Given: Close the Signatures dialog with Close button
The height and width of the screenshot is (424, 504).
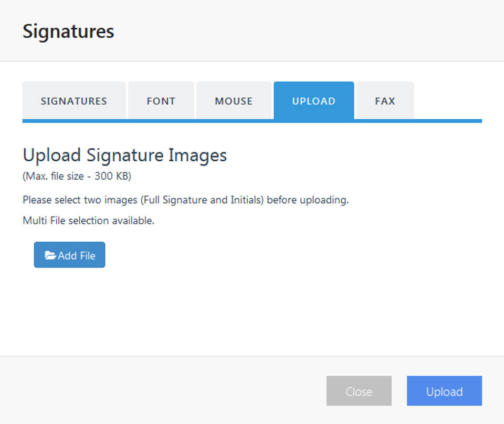Looking at the screenshot, I should click(359, 391).
